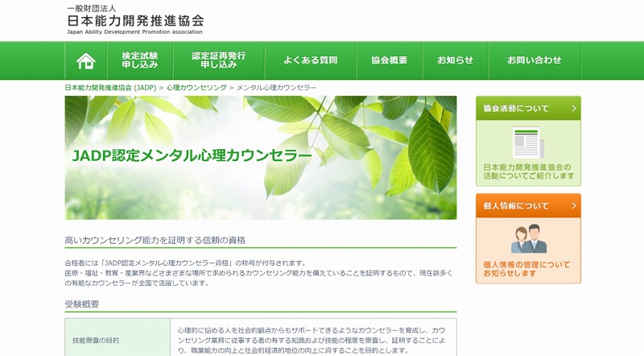The height and width of the screenshot is (356, 644).
Task: Click the chevron beside 協会活動について
Action: click(x=574, y=109)
